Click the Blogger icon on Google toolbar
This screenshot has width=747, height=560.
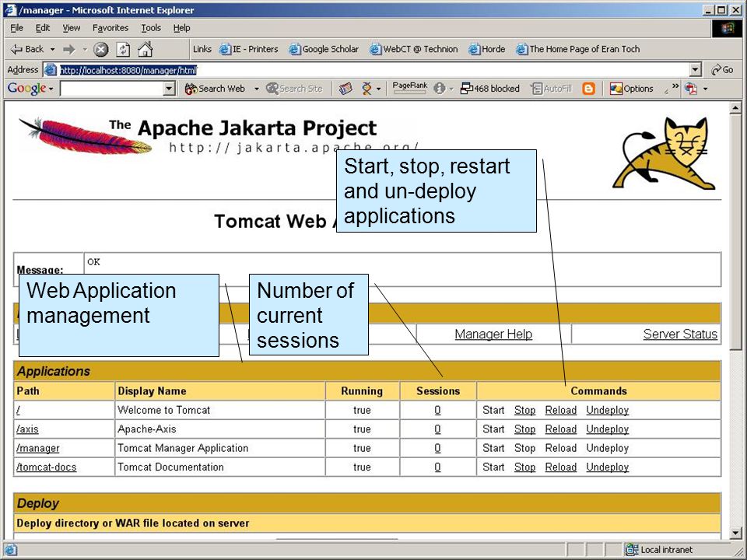click(x=588, y=89)
